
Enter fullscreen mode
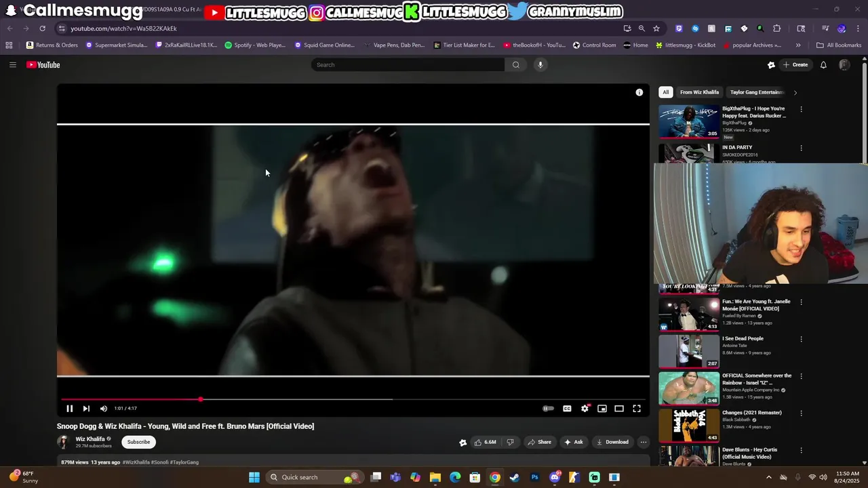click(637, 409)
